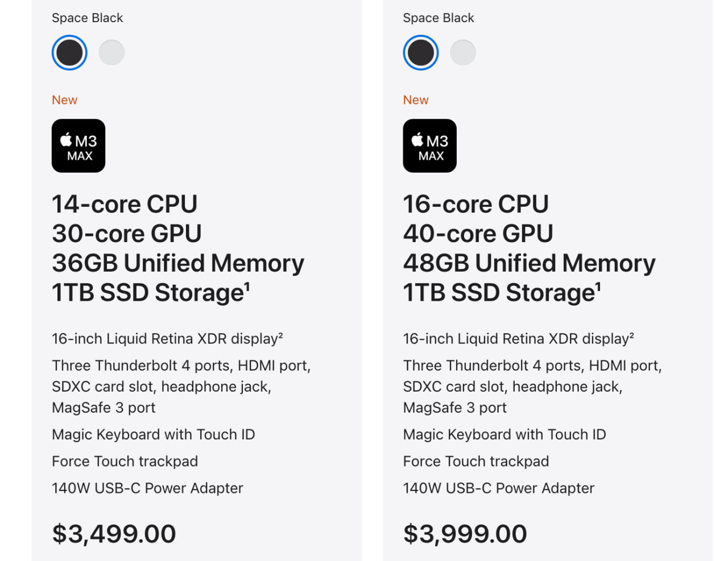Open display footnote 2 on the 16-core model
The image size is (728, 561).
(x=632, y=335)
